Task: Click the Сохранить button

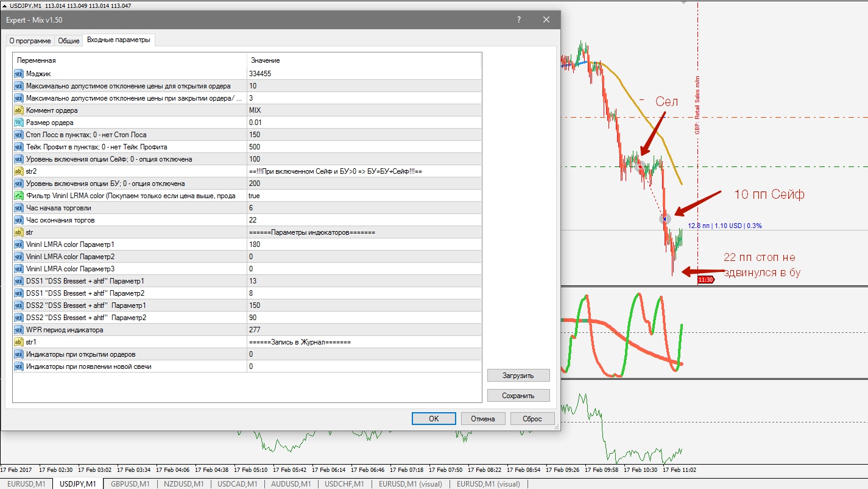Action: point(518,396)
